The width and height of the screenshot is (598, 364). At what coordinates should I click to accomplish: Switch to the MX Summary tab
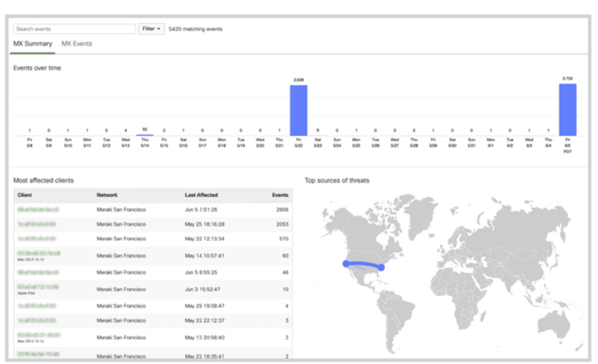click(33, 43)
